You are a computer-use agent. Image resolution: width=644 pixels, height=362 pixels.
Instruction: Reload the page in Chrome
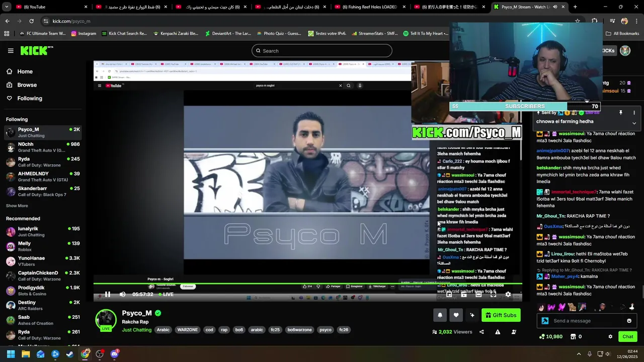tap(31, 21)
